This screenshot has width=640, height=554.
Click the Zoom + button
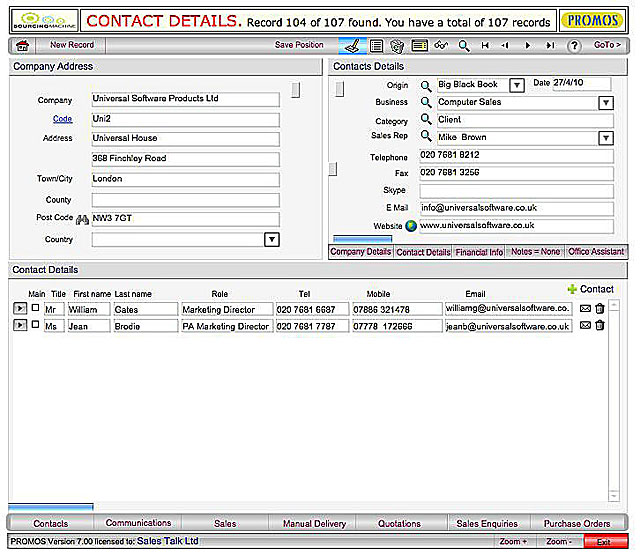(x=513, y=542)
